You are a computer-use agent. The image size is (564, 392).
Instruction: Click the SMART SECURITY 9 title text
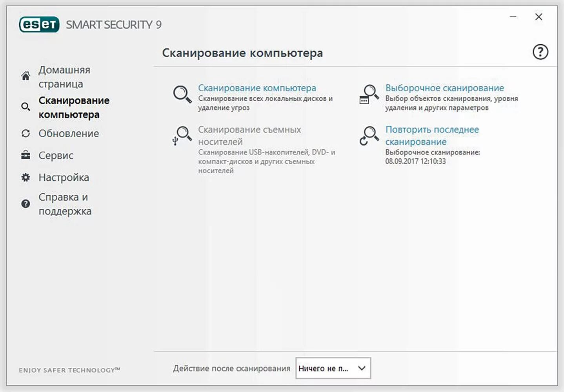click(x=113, y=25)
